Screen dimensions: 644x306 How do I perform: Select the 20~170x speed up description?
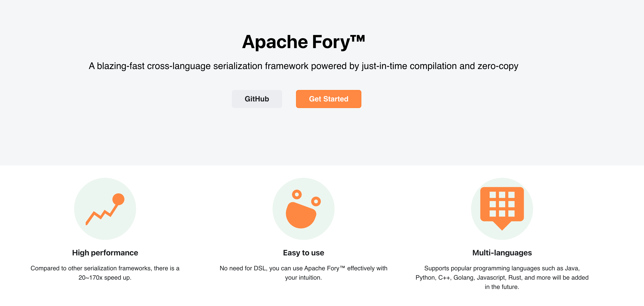tap(105, 273)
